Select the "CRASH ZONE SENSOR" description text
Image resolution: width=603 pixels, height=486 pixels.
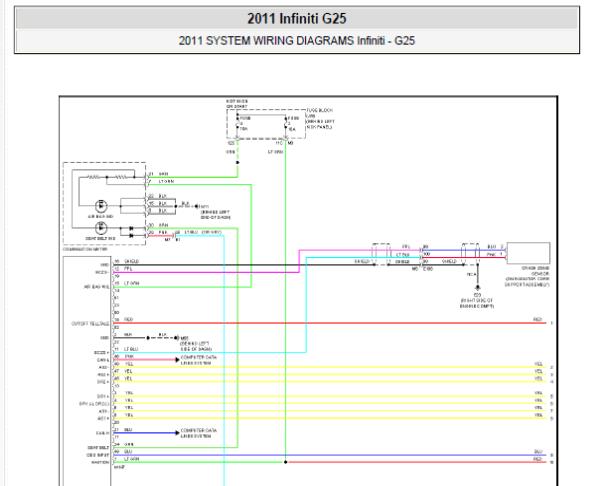pos(527,276)
